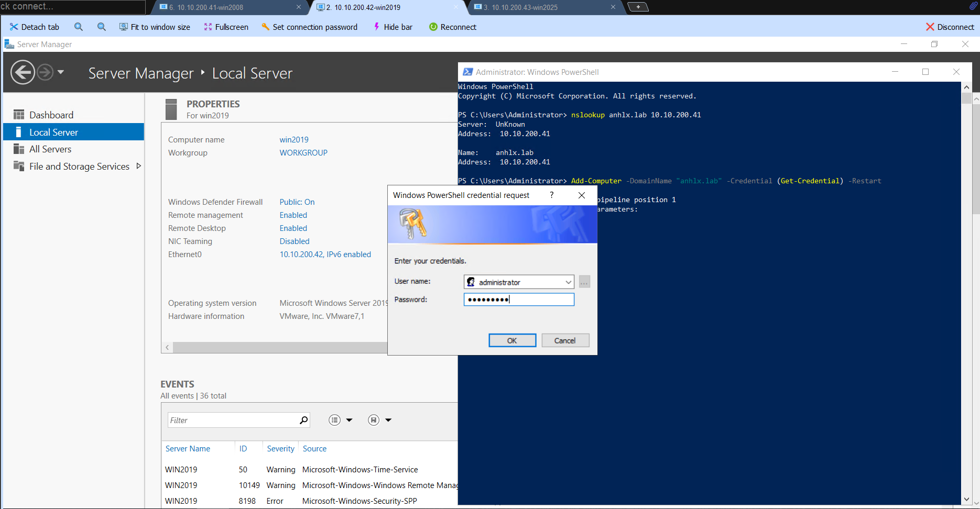Close the 10.10.200.41-win2008 tab
The height and width of the screenshot is (509, 980).
(x=299, y=7)
